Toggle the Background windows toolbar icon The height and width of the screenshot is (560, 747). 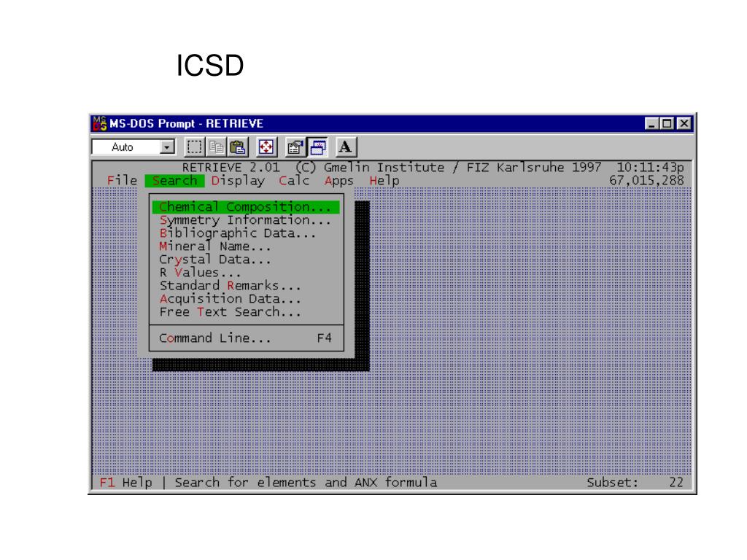pyautogui.click(x=318, y=147)
